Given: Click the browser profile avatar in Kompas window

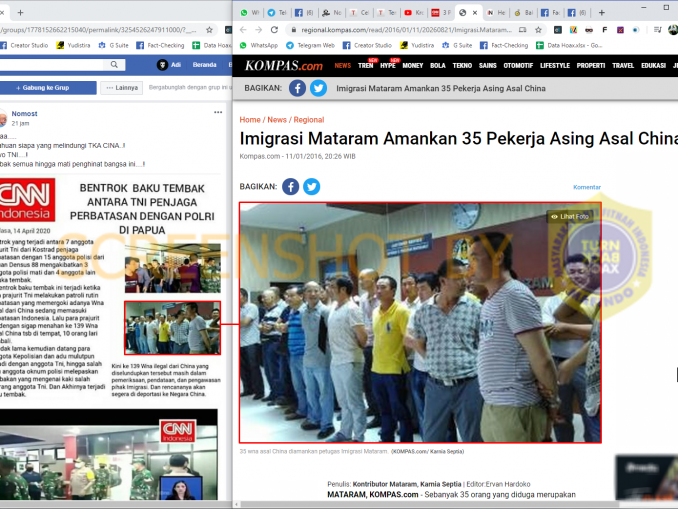Looking at the screenshot, I should pos(673,30).
